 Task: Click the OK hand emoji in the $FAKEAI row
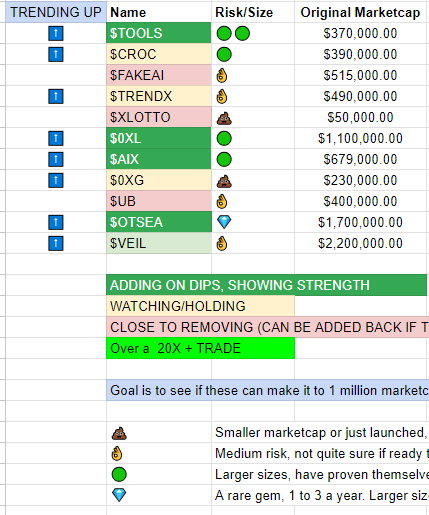tap(222, 75)
